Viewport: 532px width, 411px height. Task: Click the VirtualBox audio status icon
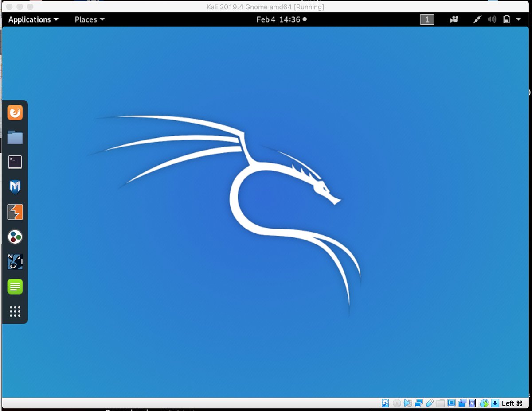408,403
